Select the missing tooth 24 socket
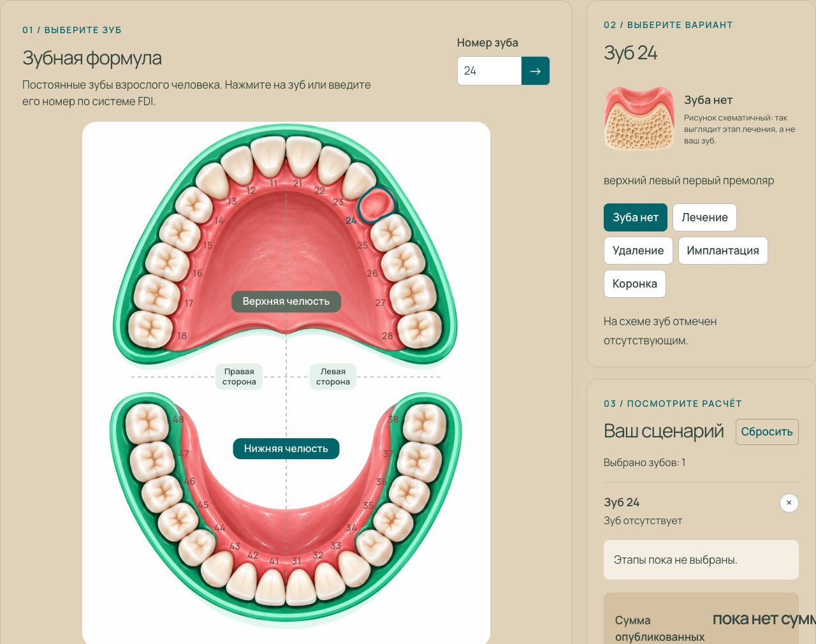Viewport: 816px width, 644px height. pos(376,204)
